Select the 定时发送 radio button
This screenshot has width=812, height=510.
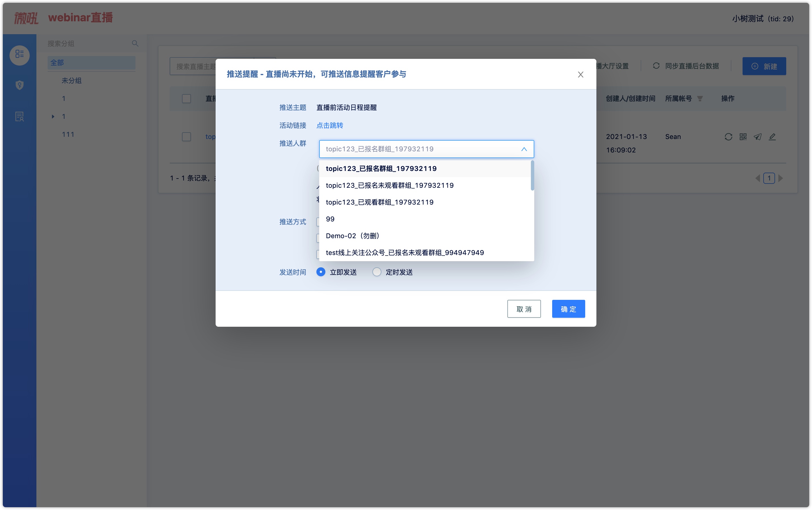coord(376,272)
